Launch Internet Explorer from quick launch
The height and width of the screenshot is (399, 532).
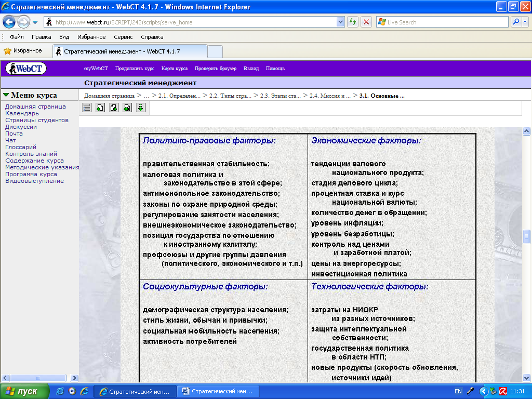pos(60,391)
